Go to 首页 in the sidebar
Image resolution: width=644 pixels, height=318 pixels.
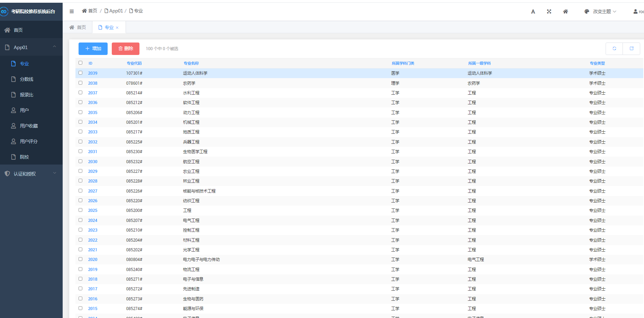point(31,30)
